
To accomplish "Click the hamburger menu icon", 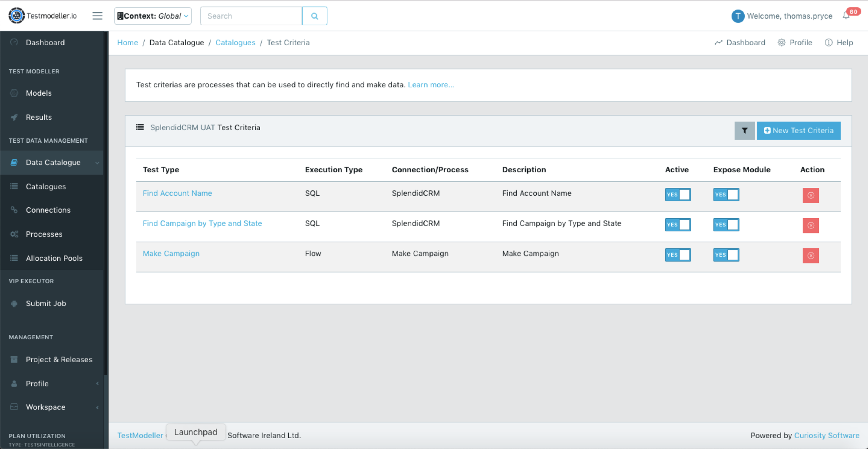I will [97, 16].
